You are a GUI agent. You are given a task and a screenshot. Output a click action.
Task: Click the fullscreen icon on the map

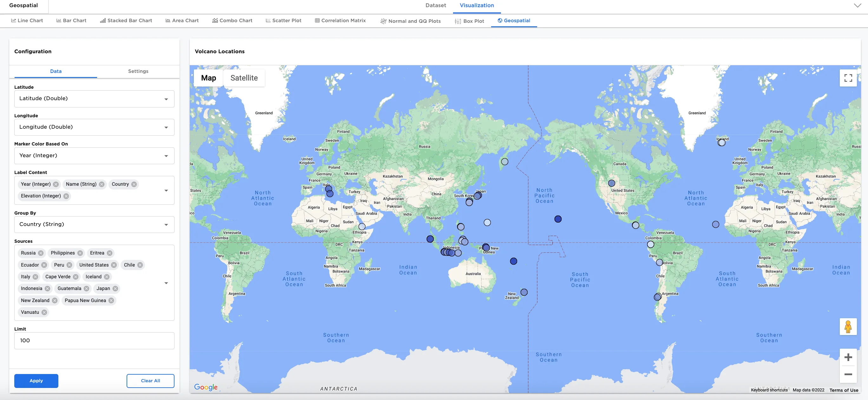(848, 78)
